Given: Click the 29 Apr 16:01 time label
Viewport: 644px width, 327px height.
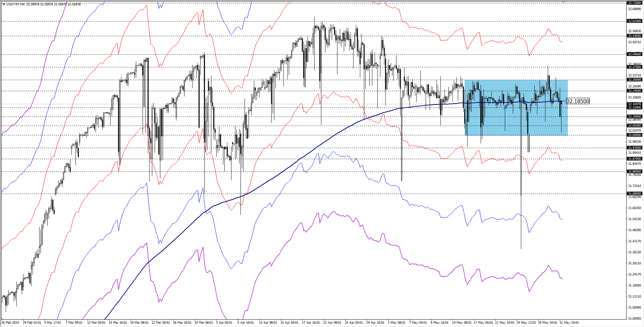Looking at the screenshot, I should click(375, 323).
